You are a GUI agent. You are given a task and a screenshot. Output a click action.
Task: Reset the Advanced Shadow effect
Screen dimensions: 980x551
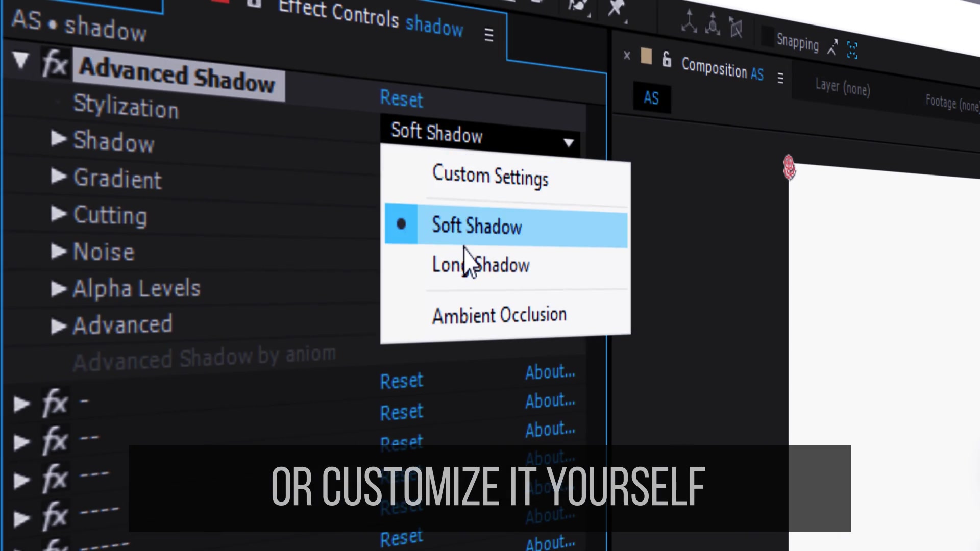click(x=402, y=98)
